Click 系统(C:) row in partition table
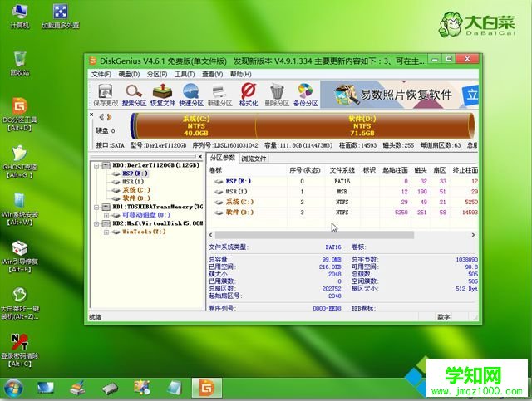The width and height of the screenshot is (532, 401). (x=343, y=202)
